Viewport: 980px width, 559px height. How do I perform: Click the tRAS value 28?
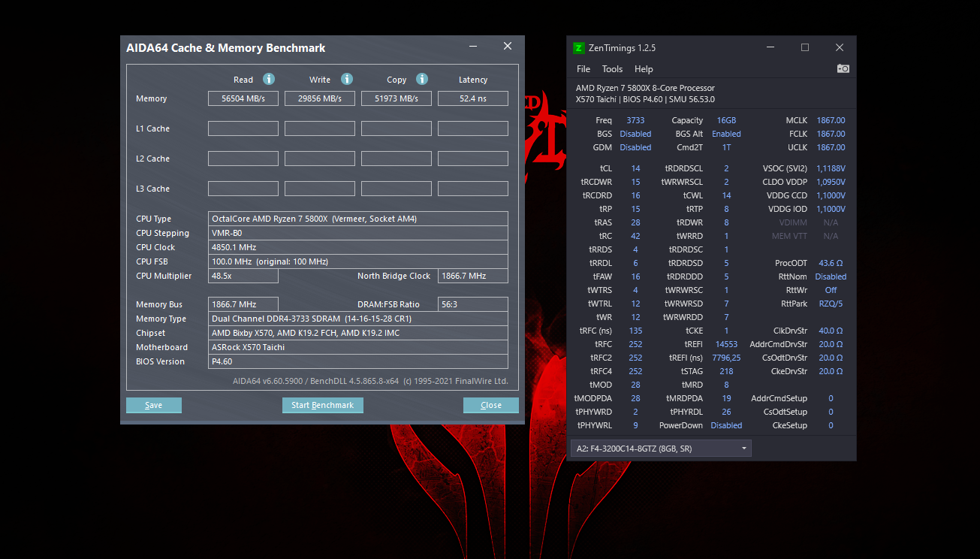click(x=635, y=222)
